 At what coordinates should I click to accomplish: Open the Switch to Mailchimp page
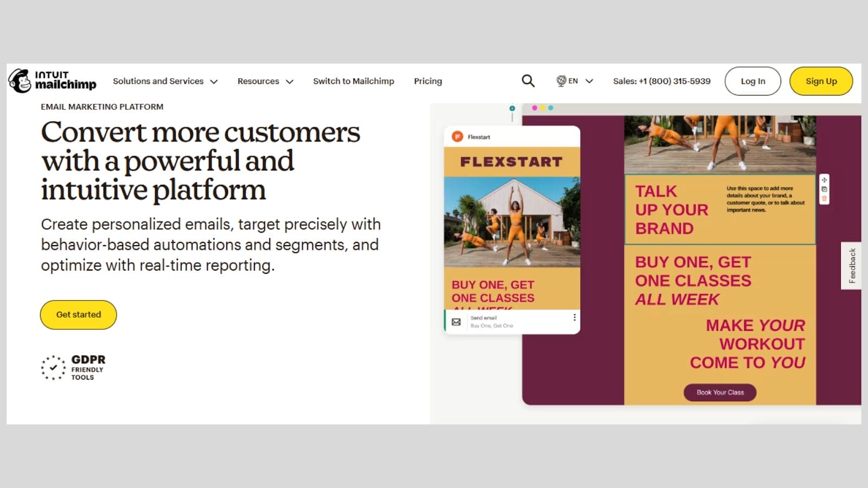[354, 81]
